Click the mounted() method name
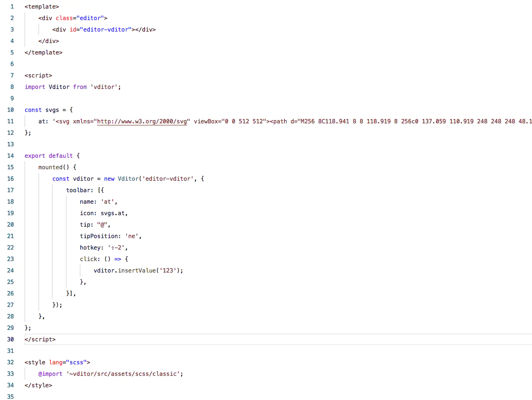The height and width of the screenshot is (400, 532). 50,167
